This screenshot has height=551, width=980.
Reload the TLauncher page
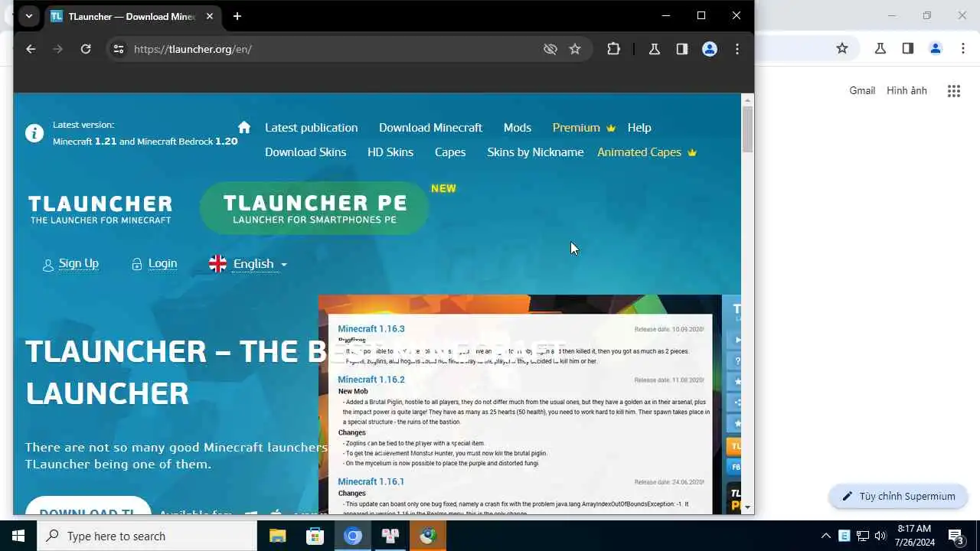pyautogui.click(x=86, y=49)
